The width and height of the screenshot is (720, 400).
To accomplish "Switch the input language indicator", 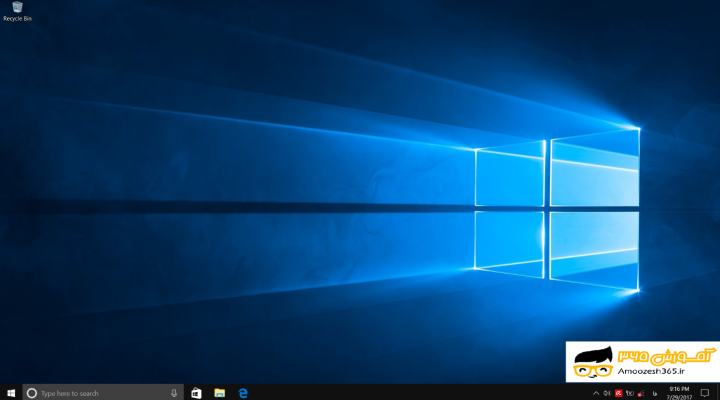I will point(655,393).
